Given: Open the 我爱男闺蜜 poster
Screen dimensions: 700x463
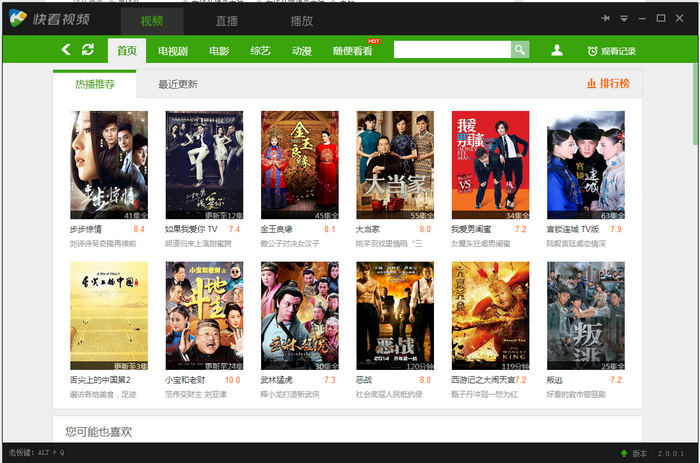Looking at the screenshot, I should pyautogui.click(x=491, y=165).
